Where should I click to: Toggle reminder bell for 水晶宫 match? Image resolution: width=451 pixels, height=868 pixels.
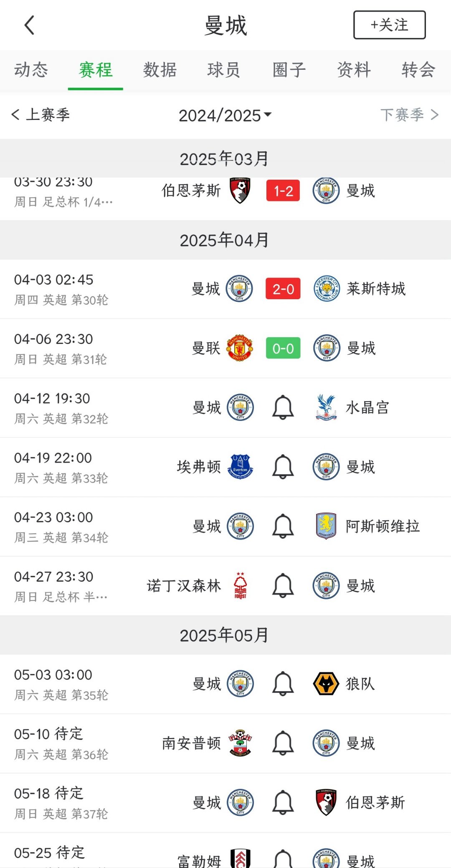[283, 407]
